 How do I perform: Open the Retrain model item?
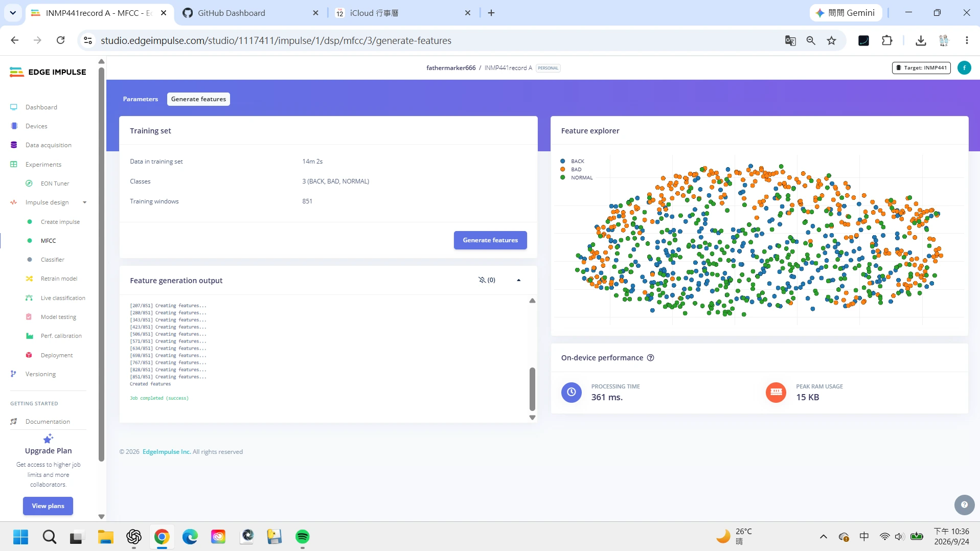(59, 279)
